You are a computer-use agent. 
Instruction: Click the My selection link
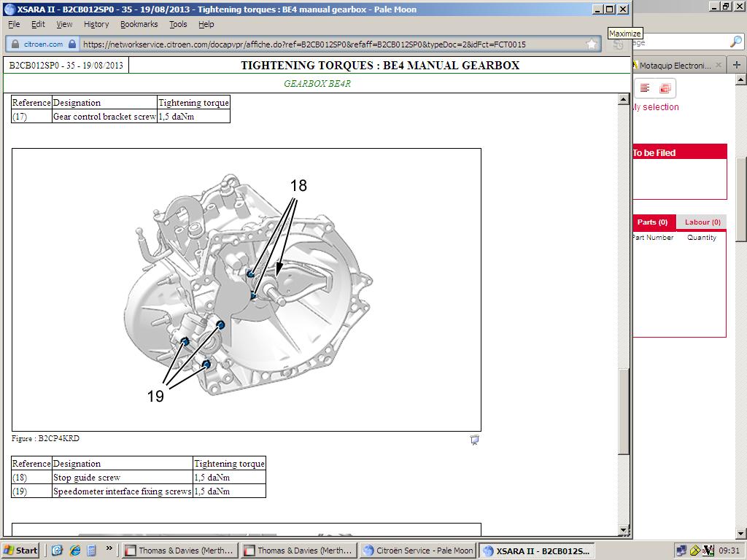pos(656,107)
